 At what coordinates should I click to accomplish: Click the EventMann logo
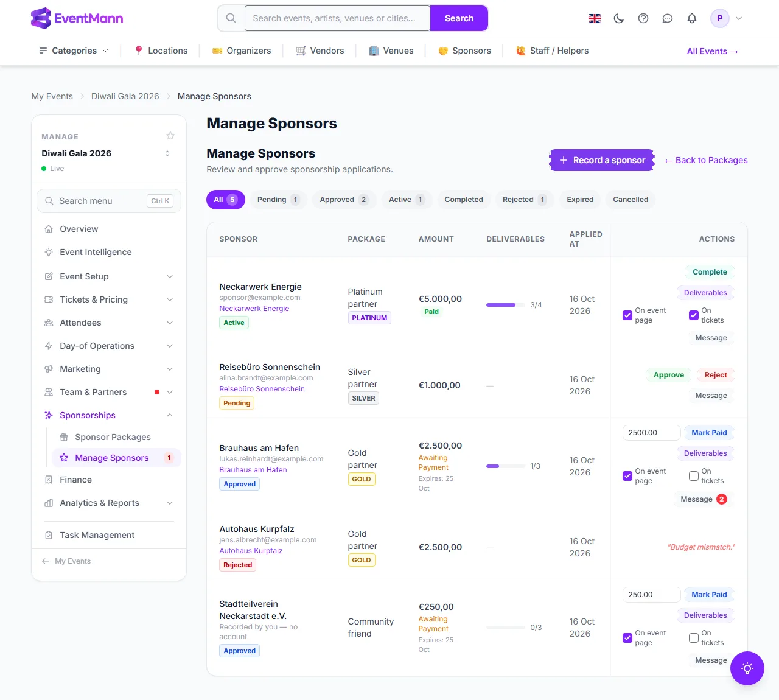(x=77, y=18)
